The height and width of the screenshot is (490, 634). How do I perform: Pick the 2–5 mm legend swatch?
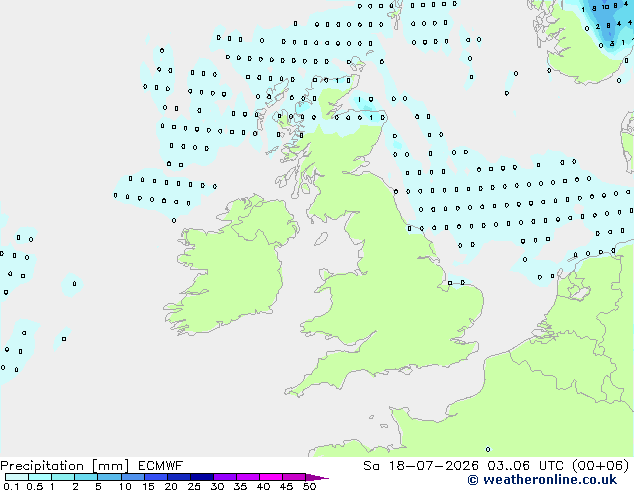pos(86,477)
